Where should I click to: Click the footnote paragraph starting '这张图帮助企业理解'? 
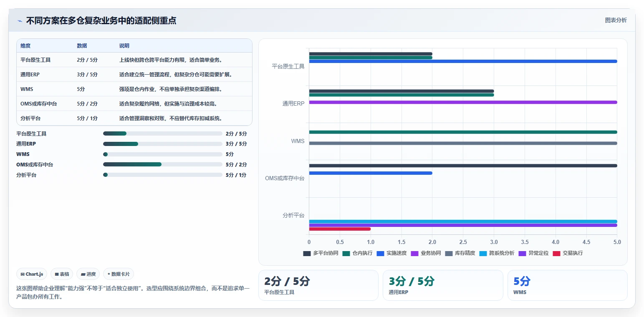pos(133,292)
